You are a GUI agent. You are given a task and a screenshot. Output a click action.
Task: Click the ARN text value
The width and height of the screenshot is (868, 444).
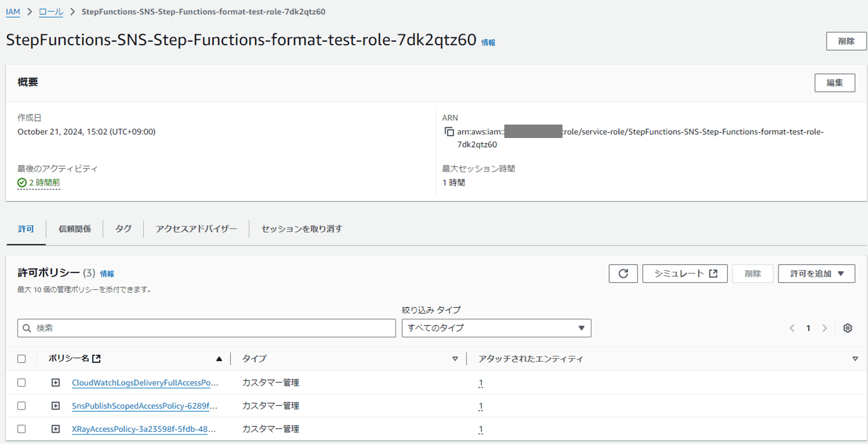pyautogui.click(x=640, y=138)
